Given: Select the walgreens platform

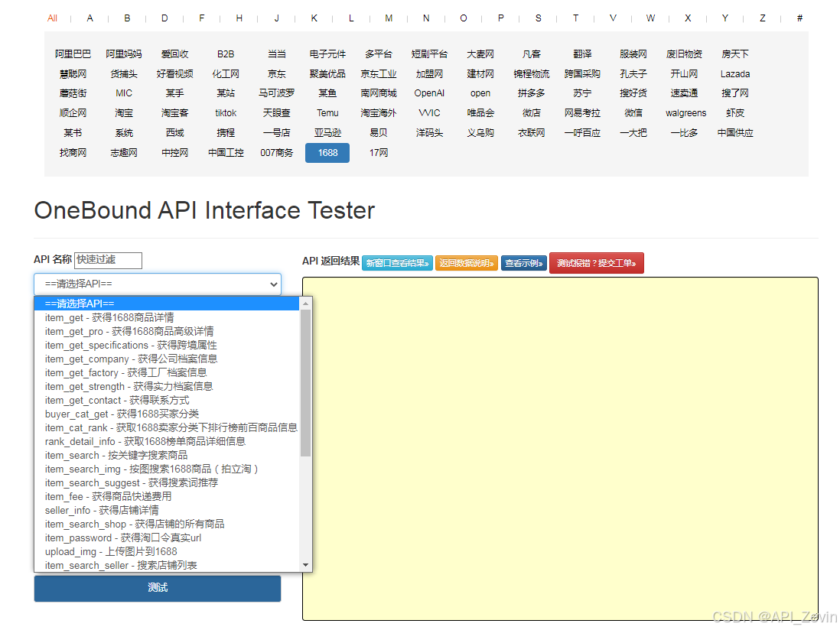Looking at the screenshot, I should [685, 113].
